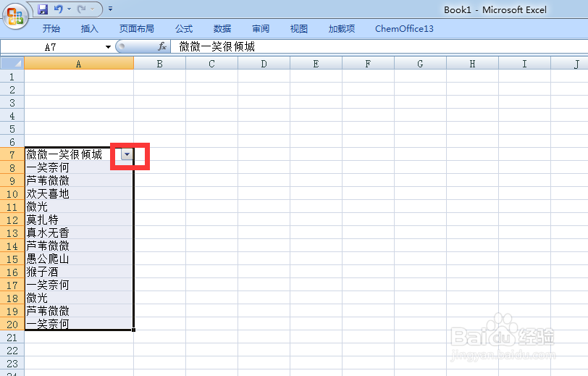Select cell A19 芦苇微微
Screen dimensions: 588x376
click(x=79, y=311)
